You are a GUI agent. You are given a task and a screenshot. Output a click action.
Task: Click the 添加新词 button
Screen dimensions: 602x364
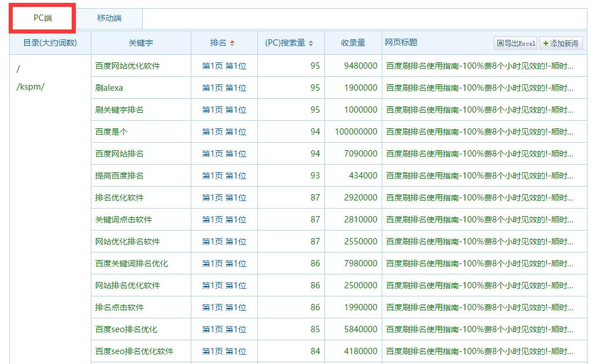559,43
